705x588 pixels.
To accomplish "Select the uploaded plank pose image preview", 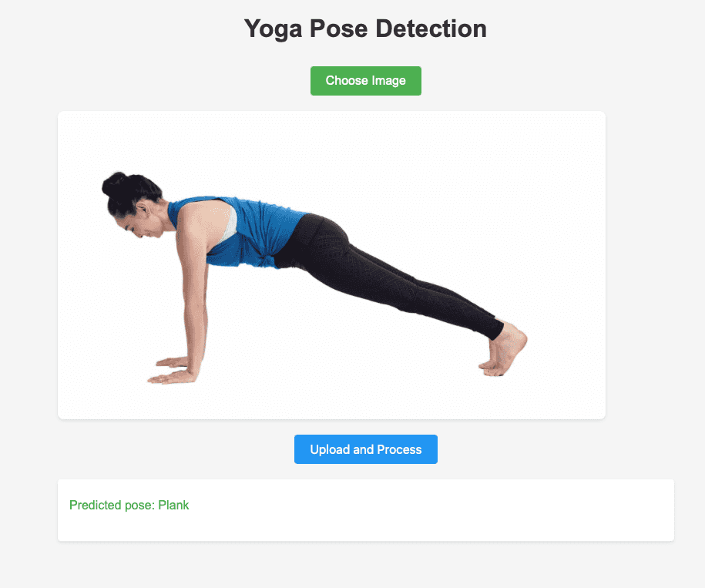I will coord(331,265).
